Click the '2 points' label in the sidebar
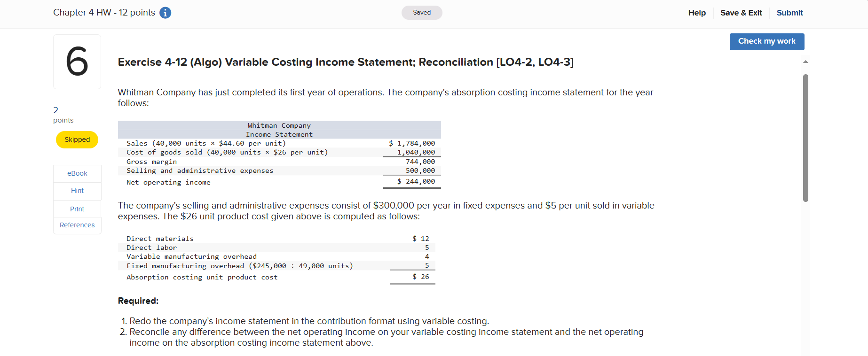Viewport: 868px width, 356px height. tap(63, 115)
